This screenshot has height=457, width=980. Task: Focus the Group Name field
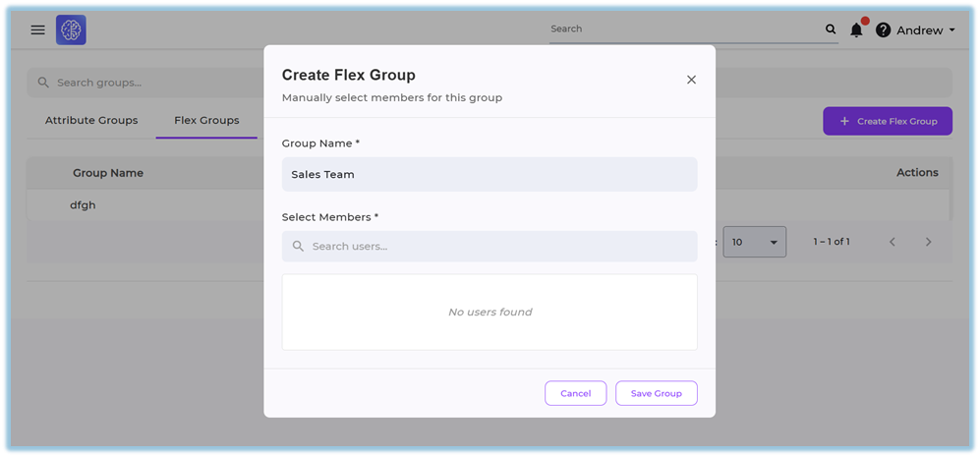point(489,175)
